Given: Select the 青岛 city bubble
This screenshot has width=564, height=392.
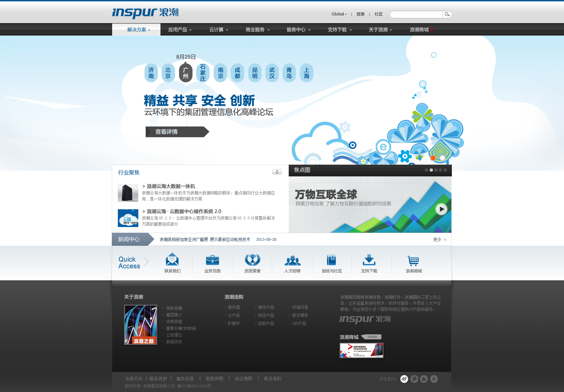Looking at the screenshot, I should click(x=289, y=73).
